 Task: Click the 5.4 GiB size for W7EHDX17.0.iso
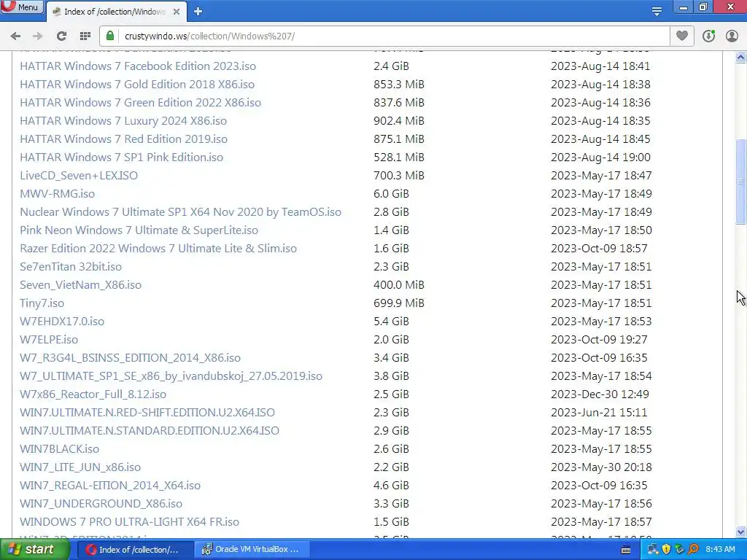[391, 322]
